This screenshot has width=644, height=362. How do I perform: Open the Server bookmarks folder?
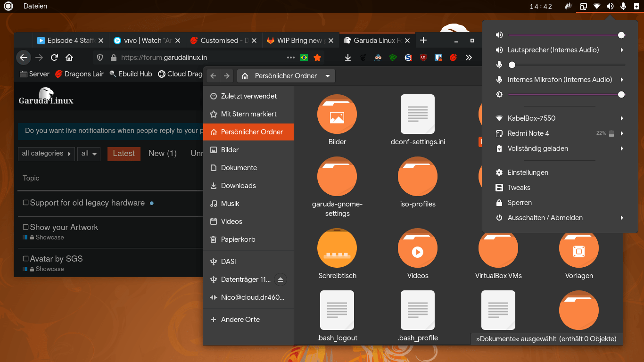[x=34, y=74]
